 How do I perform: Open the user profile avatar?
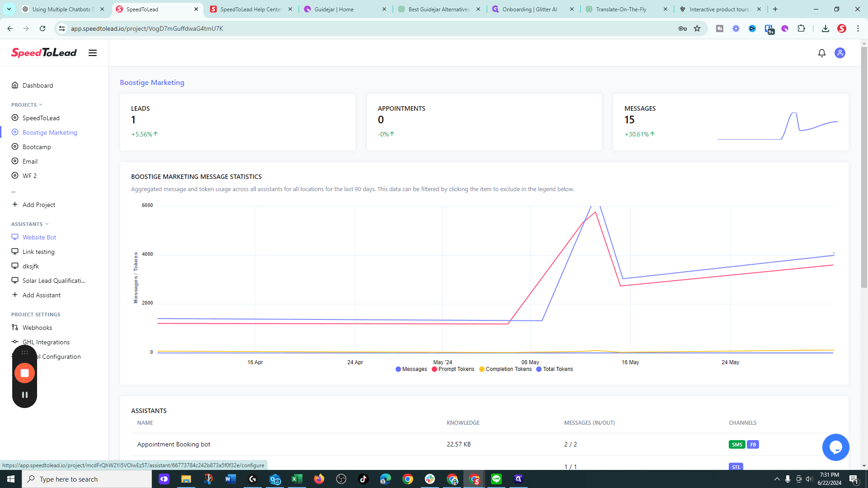click(840, 53)
